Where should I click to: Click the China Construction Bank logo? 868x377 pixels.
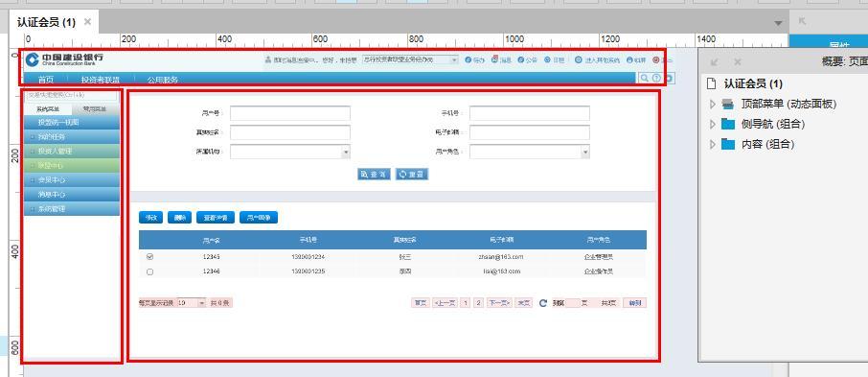point(65,59)
